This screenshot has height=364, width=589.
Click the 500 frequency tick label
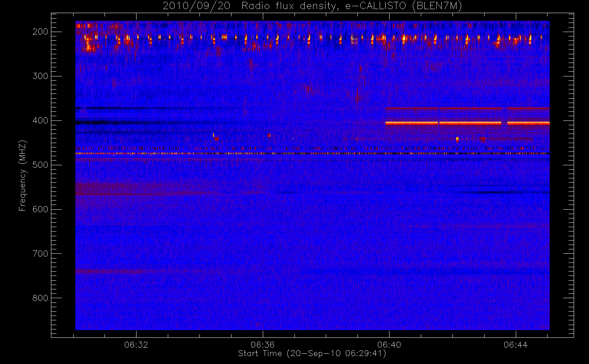point(40,165)
